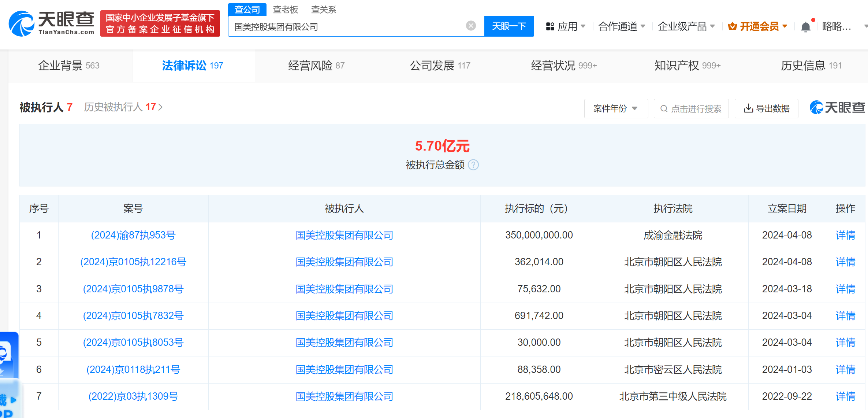Click the help question mark icon

click(x=473, y=165)
